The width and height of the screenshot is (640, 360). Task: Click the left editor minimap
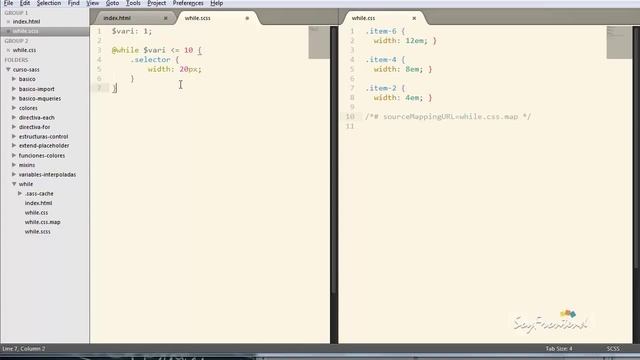319,42
